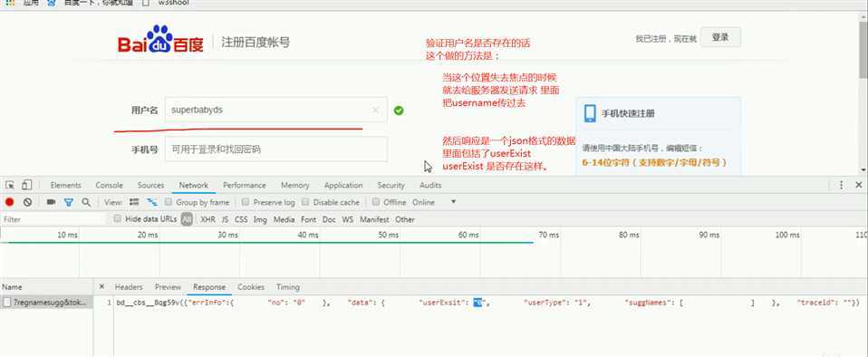Open the Cookies tab
Viewport: 868px width, 357px height.
pyautogui.click(x=251, y=286)
